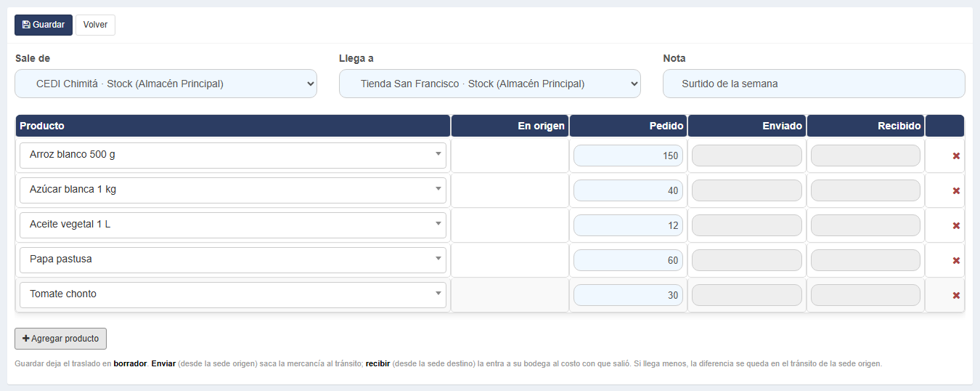
Task: Remove the Aceite vegetal 1 L row
Action: click(956, 225)
